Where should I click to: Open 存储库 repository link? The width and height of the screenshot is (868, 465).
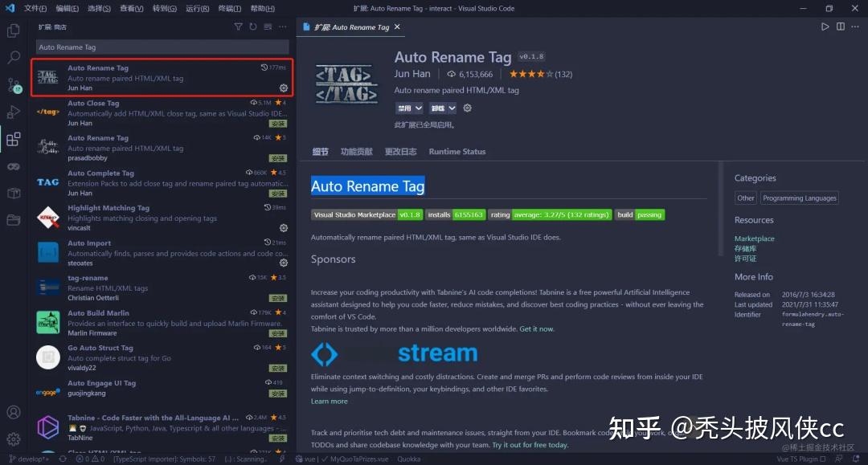[x=745, y=248]
